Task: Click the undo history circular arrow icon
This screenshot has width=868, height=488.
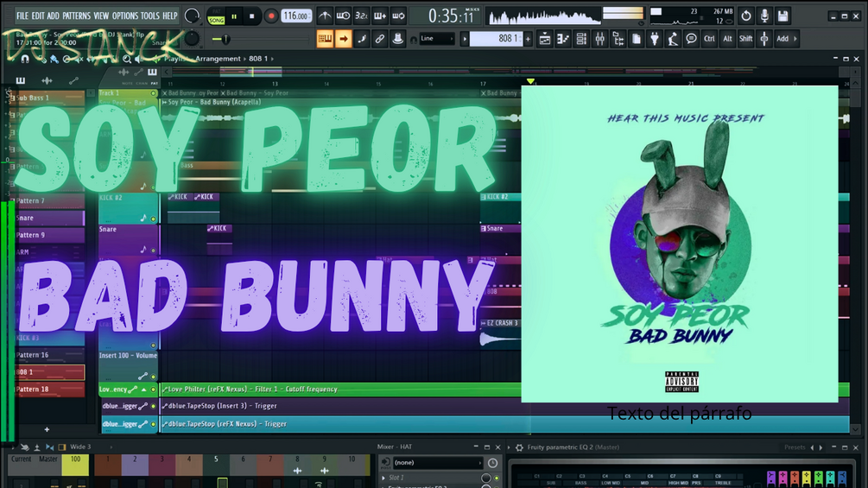Action: click(746, 16)
